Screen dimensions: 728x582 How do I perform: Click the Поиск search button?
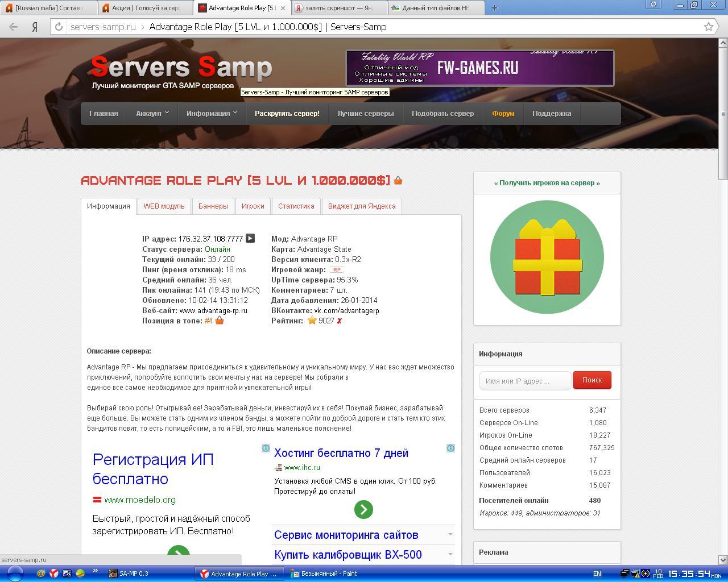[x=592, y=380]
